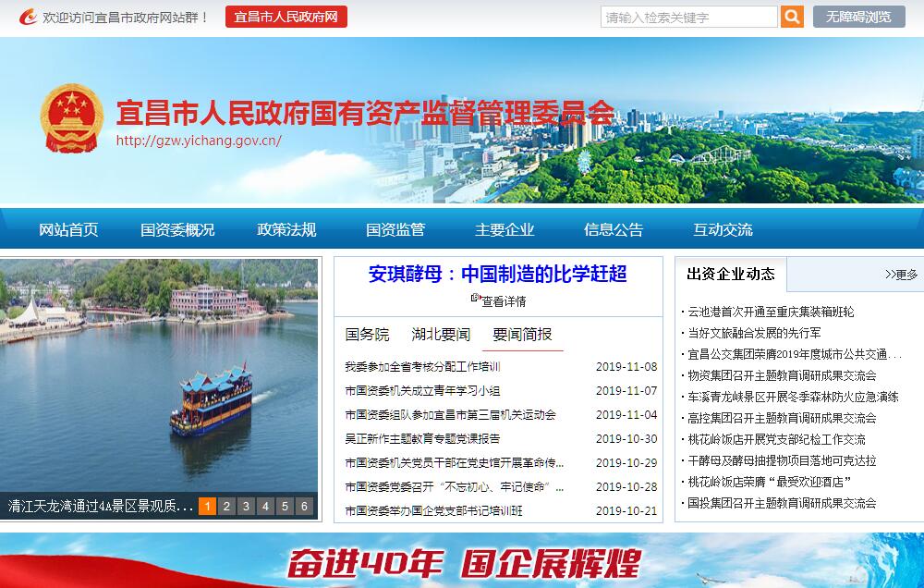The image size is (924, 588).
Task: Switch to the 国务院 tab
Action: 367,335
